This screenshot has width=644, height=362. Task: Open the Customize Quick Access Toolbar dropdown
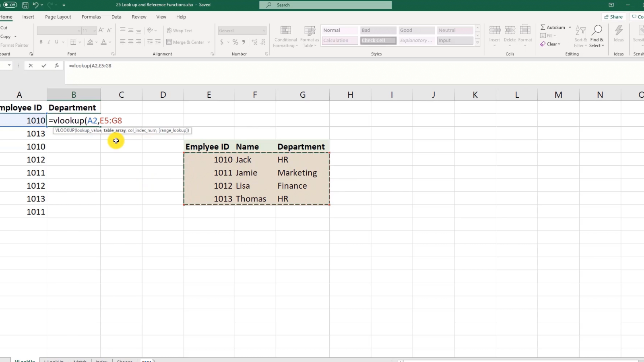[64, 5]
